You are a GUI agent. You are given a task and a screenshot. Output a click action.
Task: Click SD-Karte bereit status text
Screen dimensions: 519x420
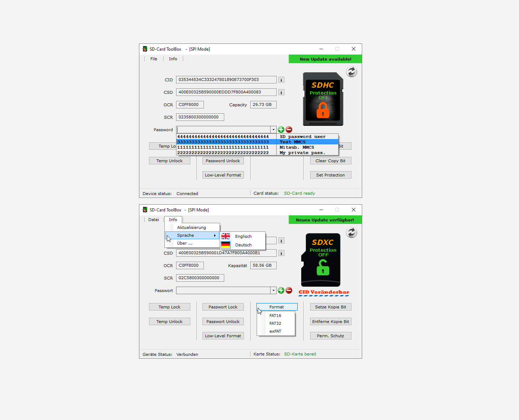click(300, 354)
